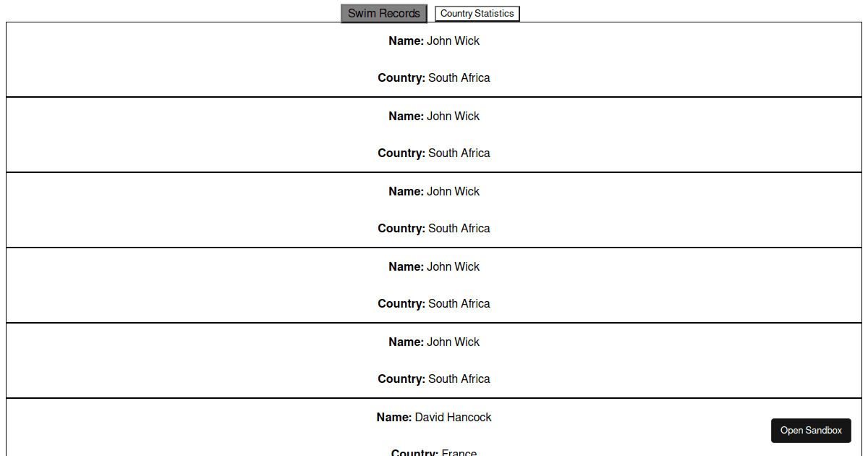Select John Wick name in first record

click(453, 41)
